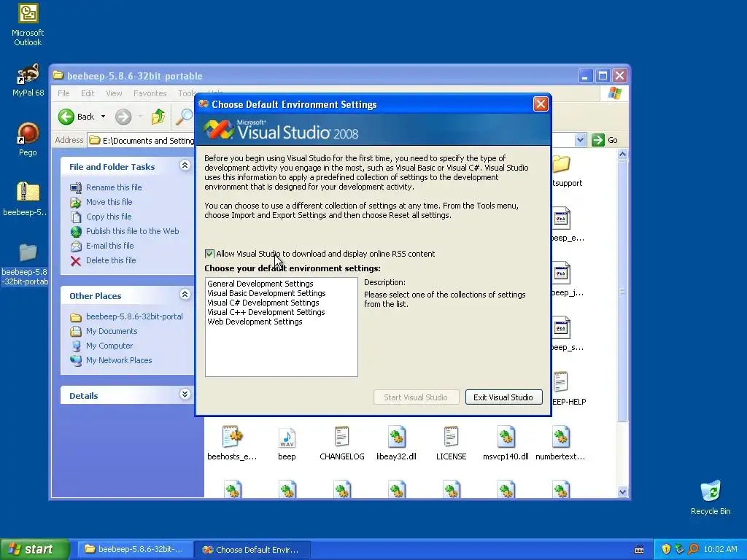This screenshot has height=560, width=747.
Task: Open the View menu in Explorer
Action: click(x=114, y=93)
